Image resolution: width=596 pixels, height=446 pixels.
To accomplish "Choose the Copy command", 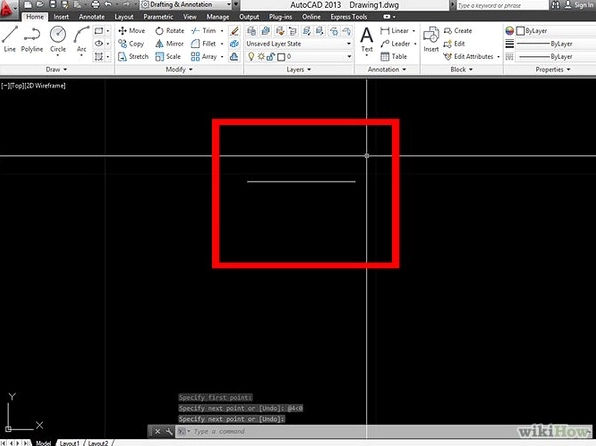I will tap(131, 44).
